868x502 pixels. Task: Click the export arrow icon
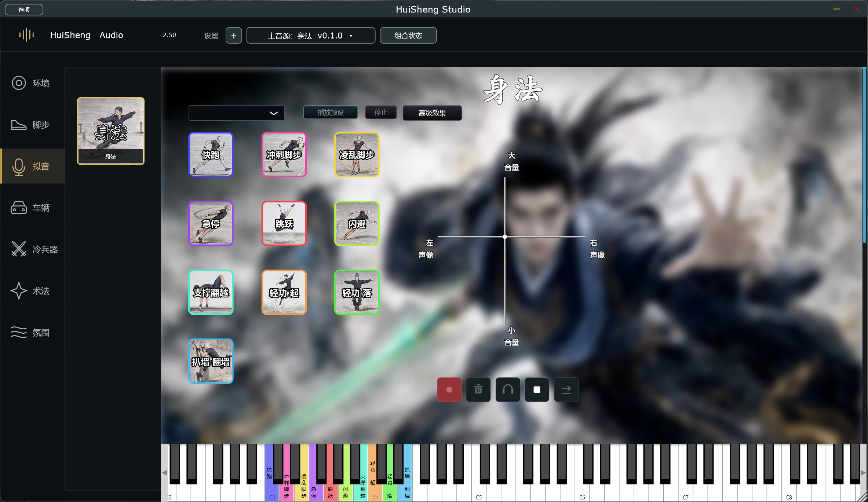click(x=566, y=389)
